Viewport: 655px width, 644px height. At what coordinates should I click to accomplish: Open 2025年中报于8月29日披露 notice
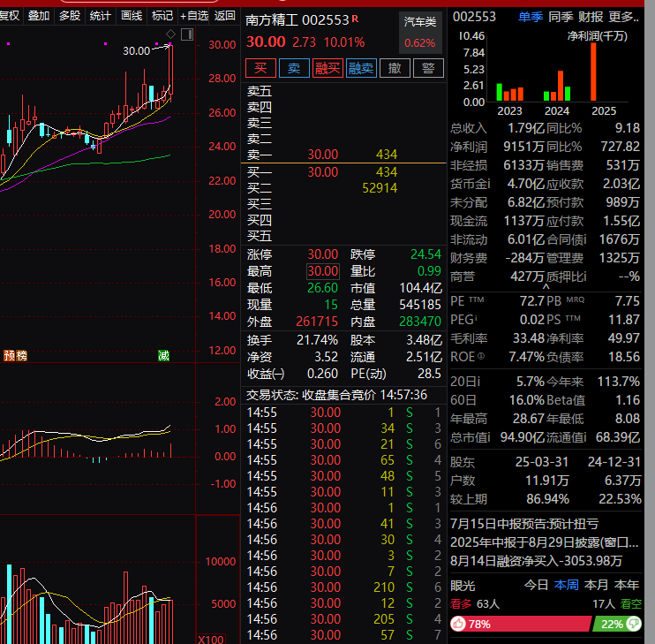[545, 542]
